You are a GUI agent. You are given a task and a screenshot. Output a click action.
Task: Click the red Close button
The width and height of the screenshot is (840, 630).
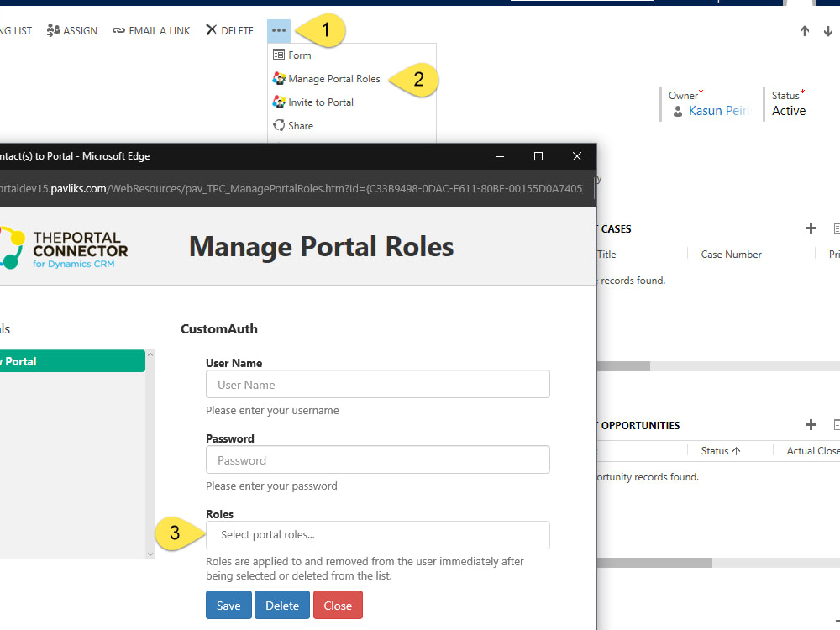(338, 606)
